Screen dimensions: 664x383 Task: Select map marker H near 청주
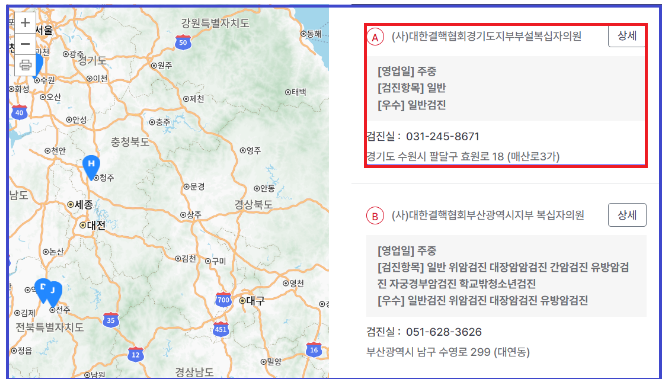click(x=91, y=167)
